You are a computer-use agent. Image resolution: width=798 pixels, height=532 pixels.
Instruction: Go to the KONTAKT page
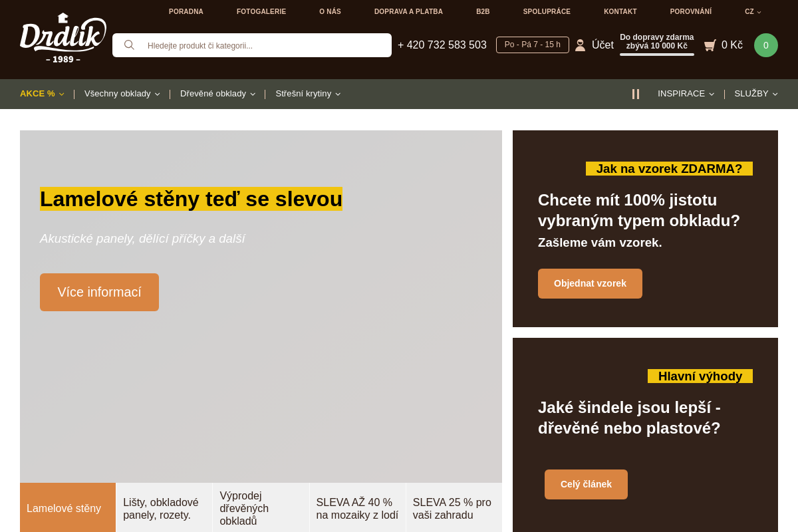(x=620, y=11)
